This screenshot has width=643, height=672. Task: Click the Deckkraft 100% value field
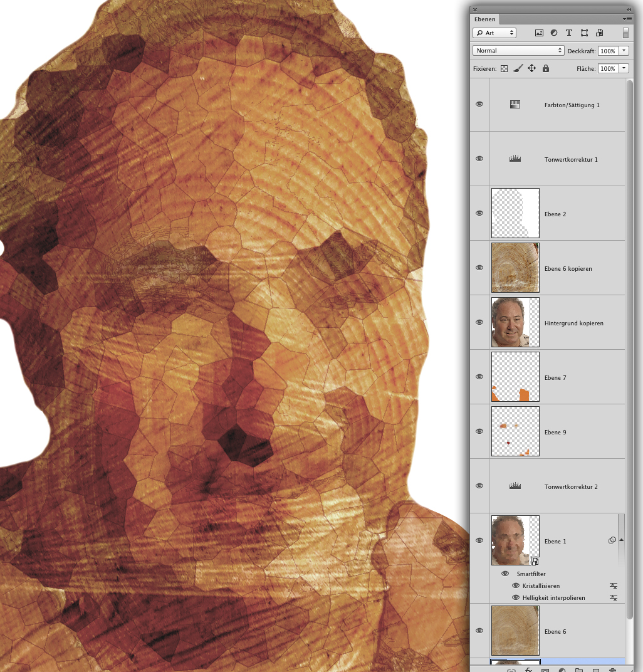pyautogui.click(x=609, y=51)
